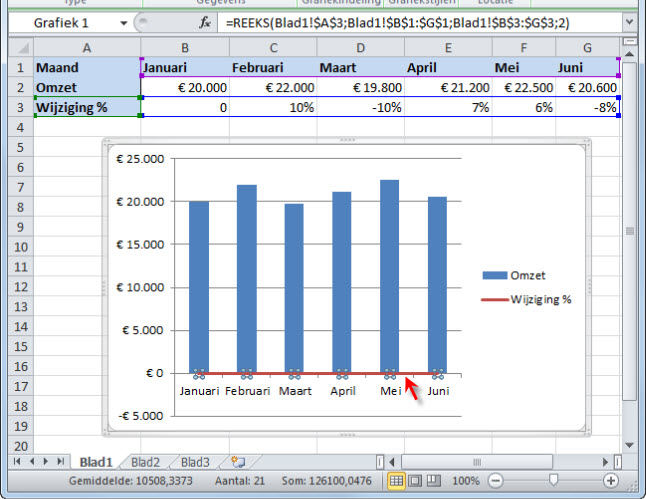
Task: Go to next sheet with navigation arrow
Action: coord(46,462)
